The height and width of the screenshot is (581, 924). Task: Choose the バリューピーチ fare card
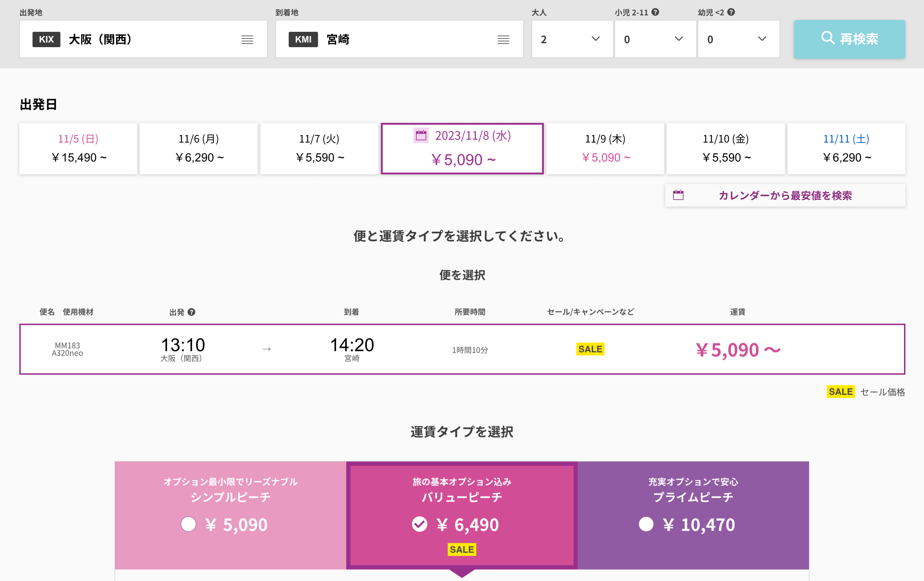462,515
